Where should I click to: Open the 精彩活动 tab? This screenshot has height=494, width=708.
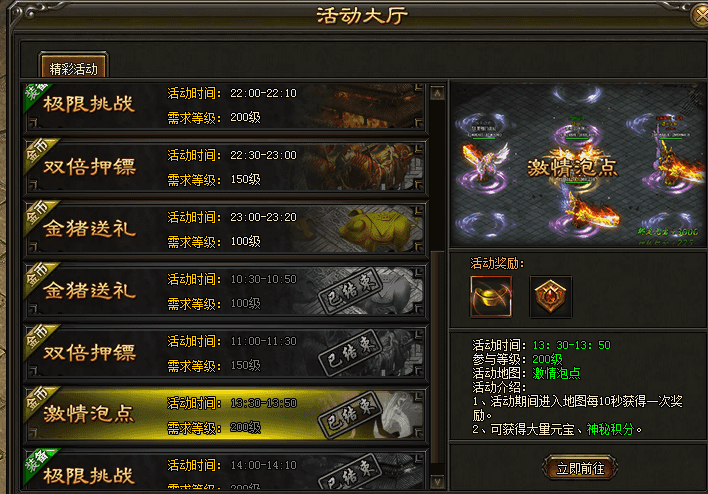click(73, 66)
